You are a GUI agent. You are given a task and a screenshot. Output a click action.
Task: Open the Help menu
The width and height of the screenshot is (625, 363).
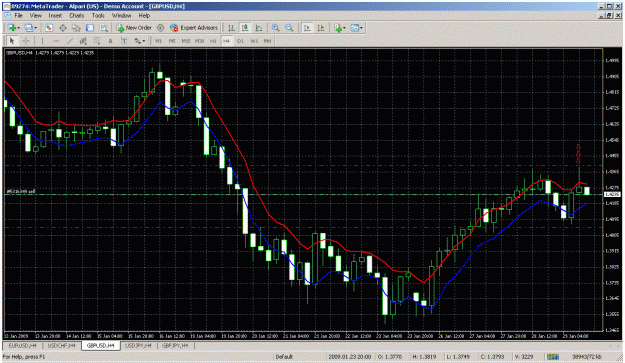click(144, 16)
